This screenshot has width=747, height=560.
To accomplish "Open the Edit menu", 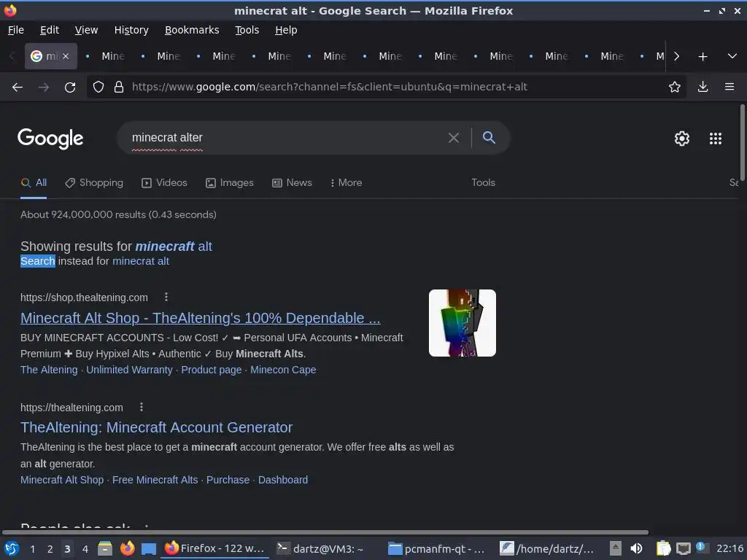I will tap(50, 30).
